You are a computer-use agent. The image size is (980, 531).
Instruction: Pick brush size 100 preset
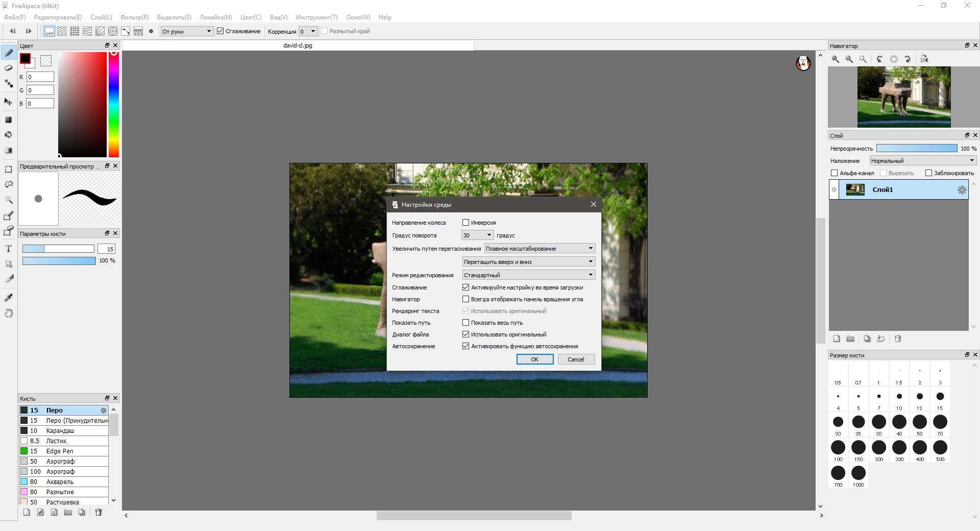tap(838, 450)
